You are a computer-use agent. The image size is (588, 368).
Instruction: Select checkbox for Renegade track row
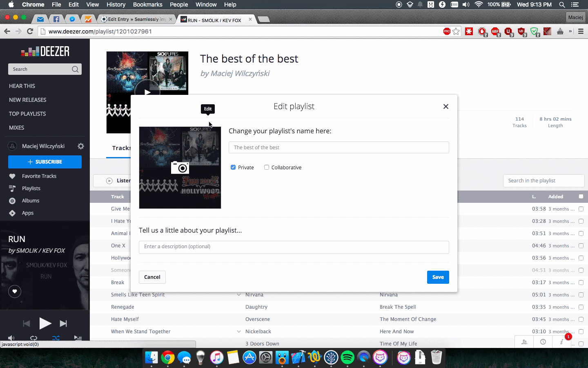click(x=581, y=307)
